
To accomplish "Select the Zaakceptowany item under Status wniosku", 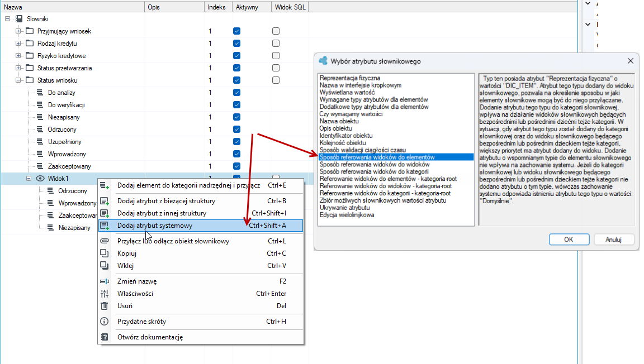I will pyautogui.click(x=69, y=166).
